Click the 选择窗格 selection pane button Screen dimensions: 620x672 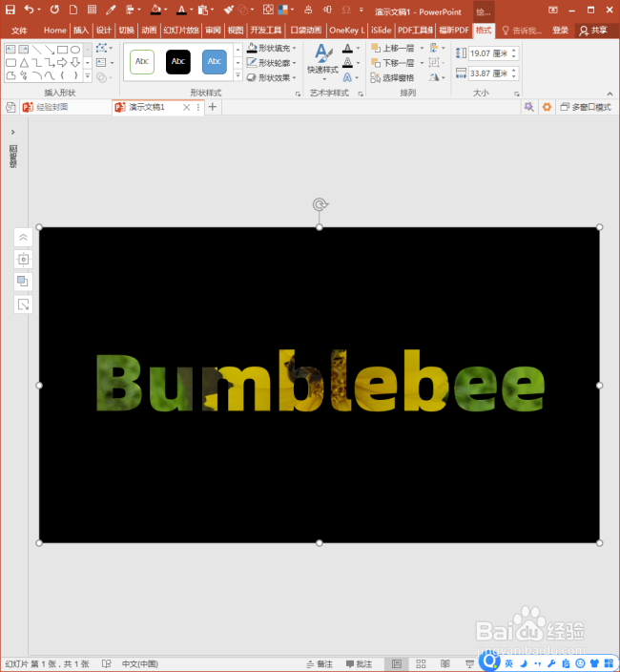click(393, 77)
